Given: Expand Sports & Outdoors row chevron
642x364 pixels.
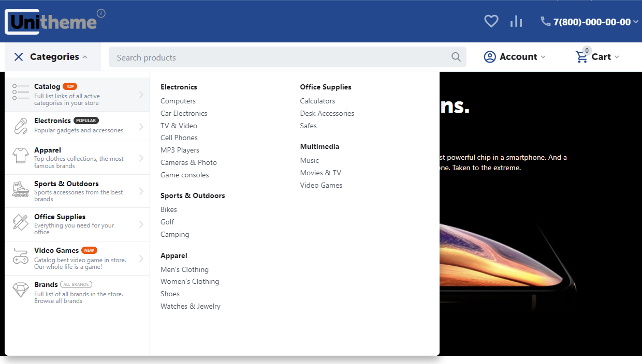Looking at the screenshot, I should click(x=141, y=191).
